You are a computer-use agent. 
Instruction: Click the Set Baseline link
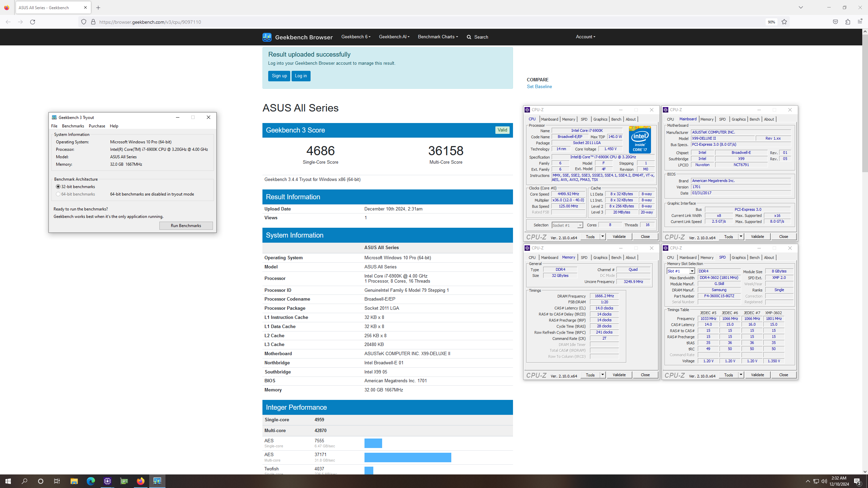tap(539, 87)
